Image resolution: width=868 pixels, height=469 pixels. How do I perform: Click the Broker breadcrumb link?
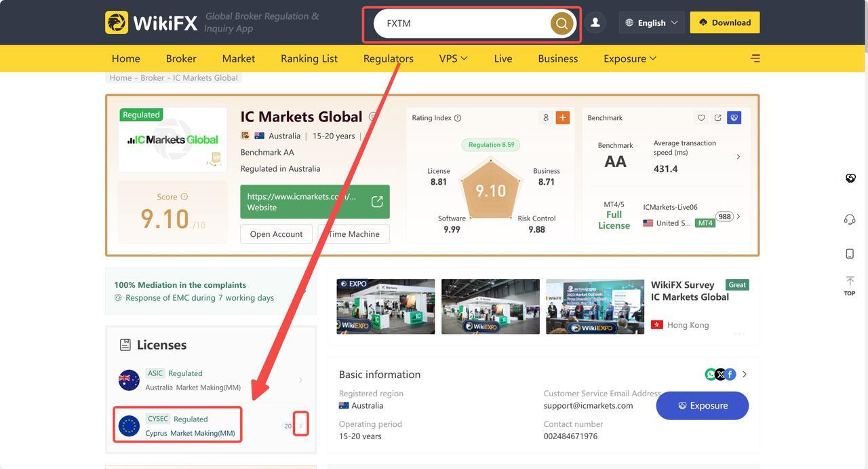click(152, 78)
